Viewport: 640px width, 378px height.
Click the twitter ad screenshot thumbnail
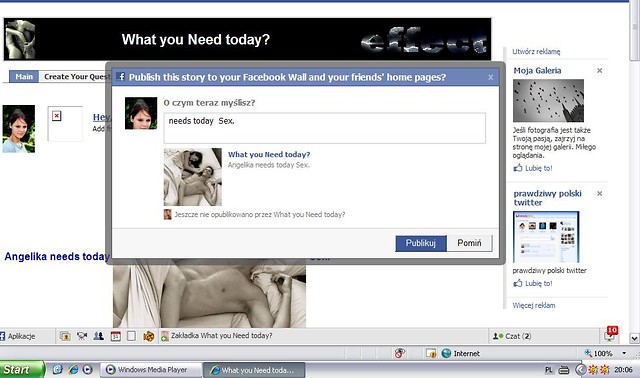point(546,237)
